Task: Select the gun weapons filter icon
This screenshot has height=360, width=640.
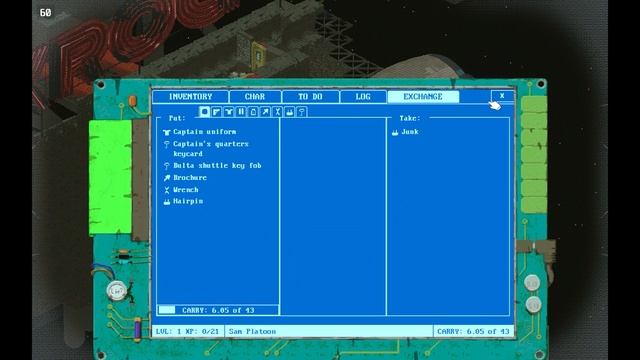Action: 217,111
